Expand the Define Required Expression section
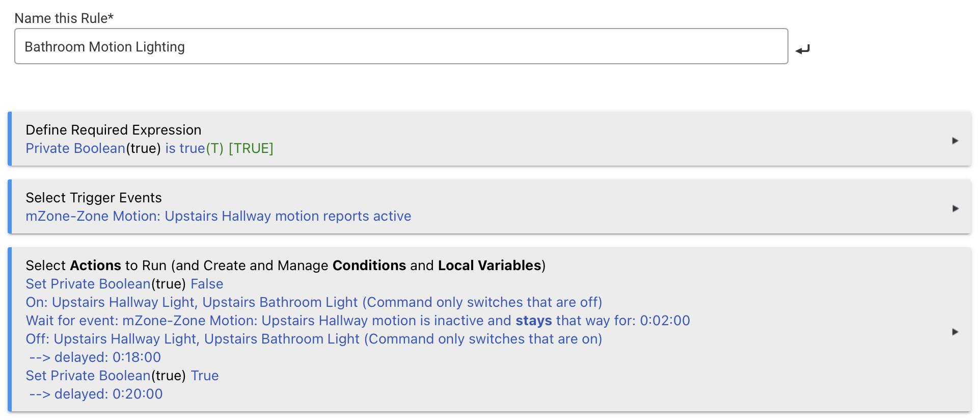The width and height of the screenshot is (980, 420). 955,141
